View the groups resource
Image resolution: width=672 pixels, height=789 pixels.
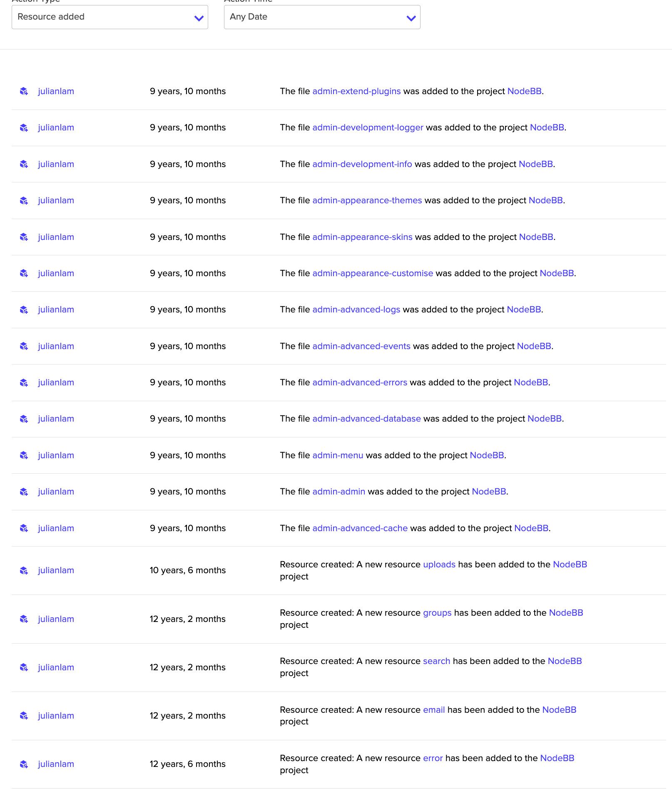pos(437,613)
